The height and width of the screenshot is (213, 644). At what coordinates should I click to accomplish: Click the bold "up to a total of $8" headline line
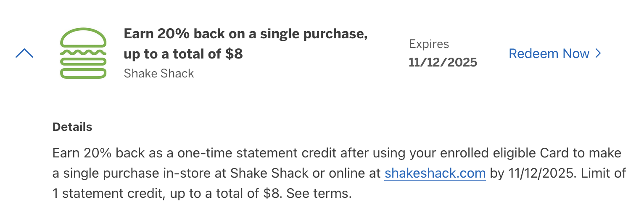[x=183, y=54]
